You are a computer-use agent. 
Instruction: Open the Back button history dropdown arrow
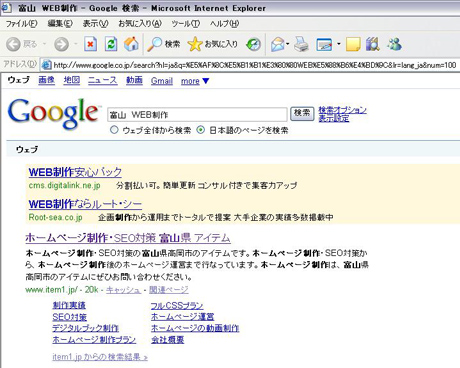click(x=44, y=44)
